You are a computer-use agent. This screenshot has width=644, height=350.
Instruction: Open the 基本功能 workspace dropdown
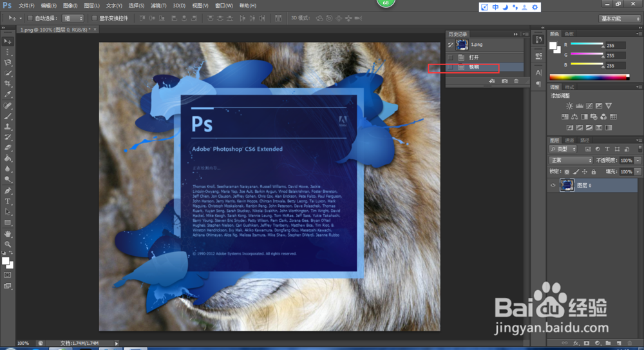point(620,19)
